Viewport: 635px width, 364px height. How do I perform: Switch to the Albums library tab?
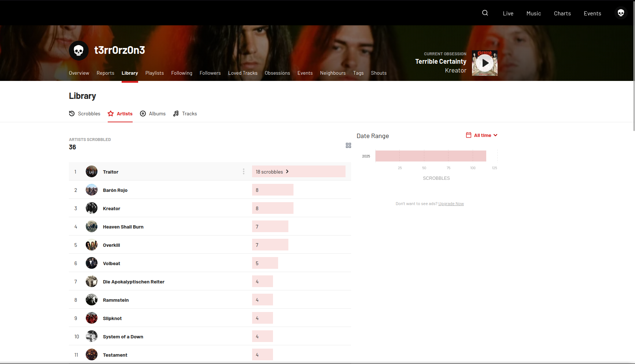tap(153, 114)
